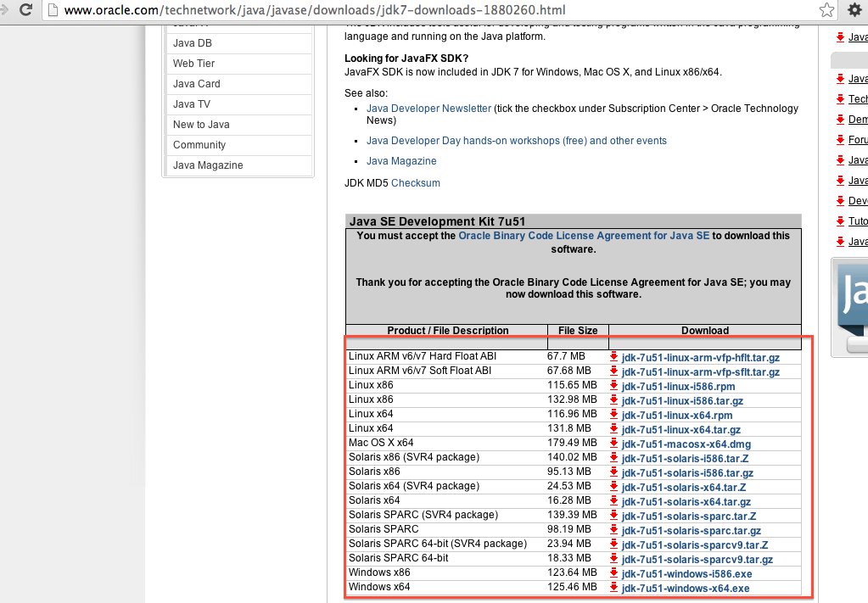Select the 'Mac OS X x64' description cell

(381, 443)
